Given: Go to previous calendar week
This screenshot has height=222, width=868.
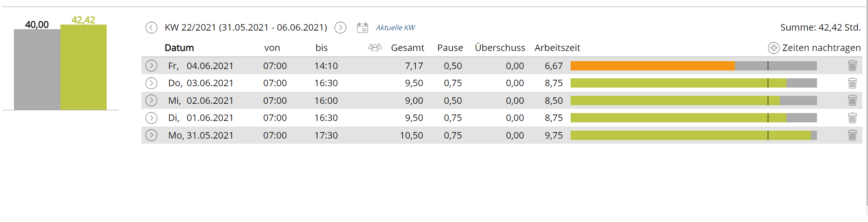Looking at the screenshot, I should pyautogui.click(x=151, y=28).
